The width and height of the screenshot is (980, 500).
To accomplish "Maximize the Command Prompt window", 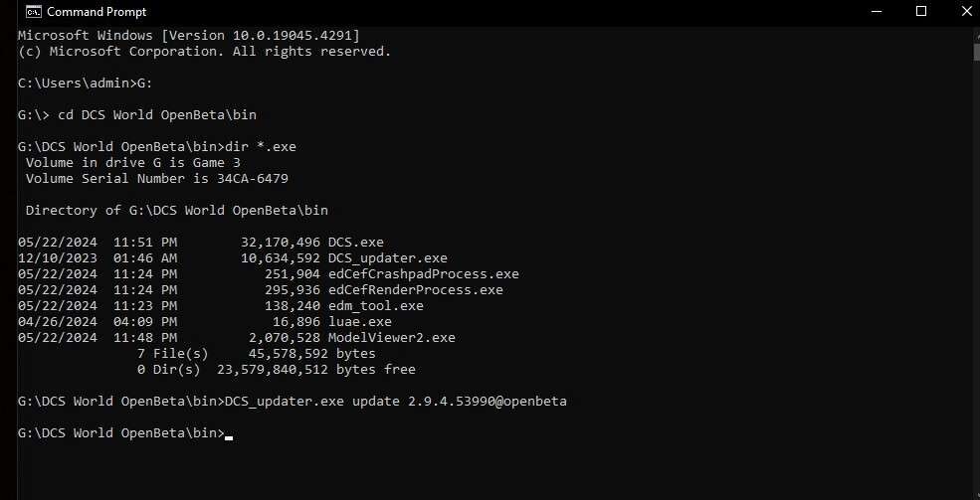I will coord(920,11).
